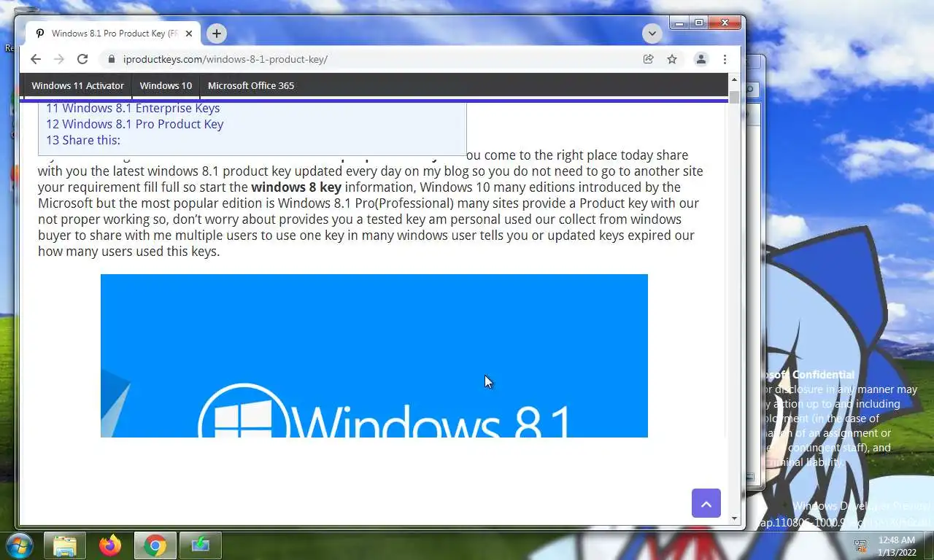This screenshot has width=934, height=560.
Task: Click the bold 'windows 8 key' text
Action: tap(296, 187)
